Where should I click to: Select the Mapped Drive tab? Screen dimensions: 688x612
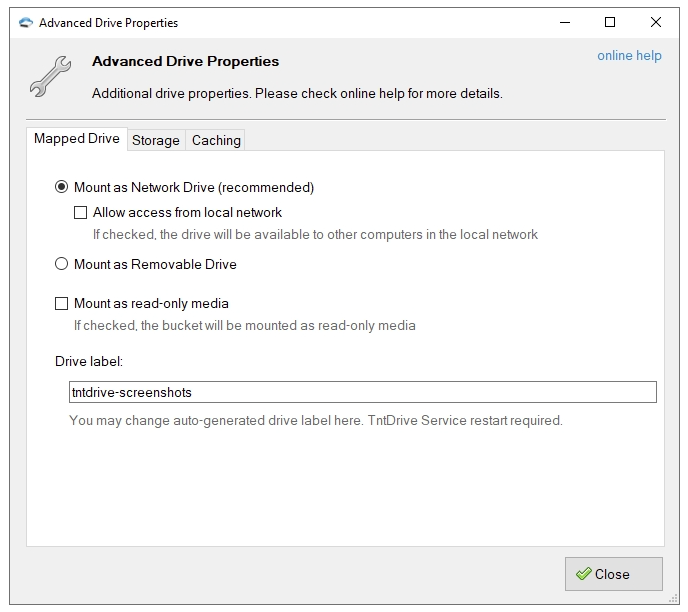(x=77, y=139)
